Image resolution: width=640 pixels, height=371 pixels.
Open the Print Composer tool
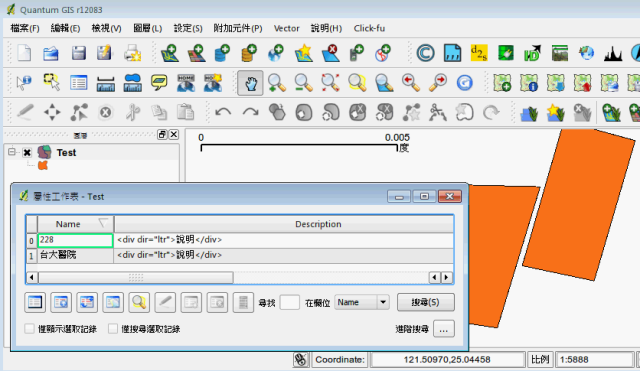pyautogui.click(x=132, y=53)
